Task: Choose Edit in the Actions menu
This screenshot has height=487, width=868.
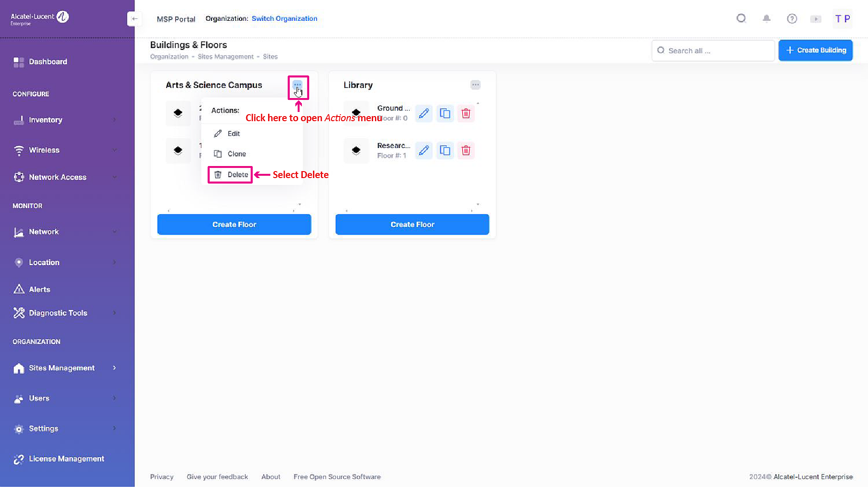Action: [x=233, y=134]
